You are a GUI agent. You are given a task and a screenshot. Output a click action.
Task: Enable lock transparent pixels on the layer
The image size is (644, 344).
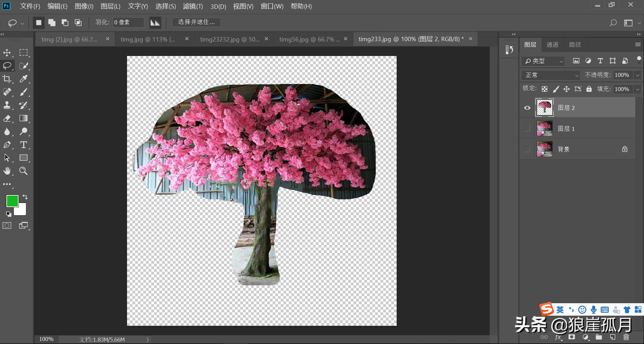545,89
